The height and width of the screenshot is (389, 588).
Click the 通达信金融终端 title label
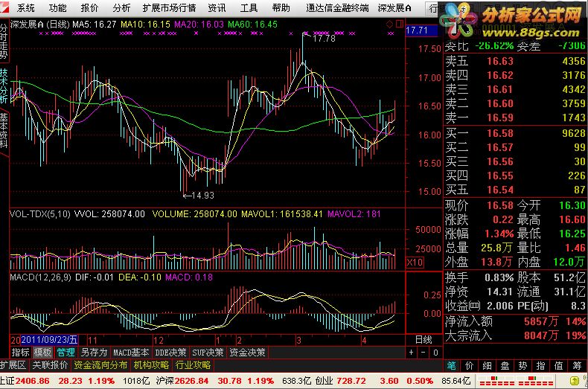click(336, 7)
